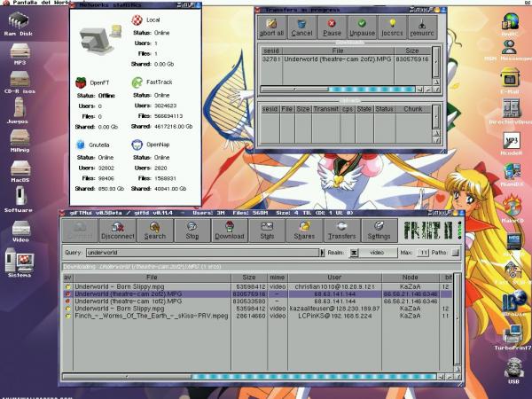Open the MakeCD desktop icon

tap(512, 207)
